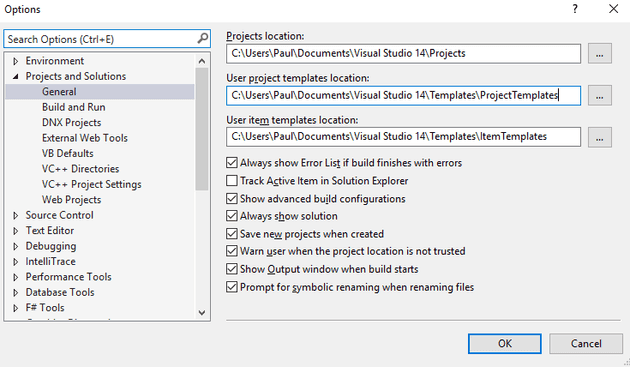Image resolution: width=630 pixels, height=367 pixels.
Task: Click the tree view vertical scrollbar thumb
Action: tap(202, 129)
